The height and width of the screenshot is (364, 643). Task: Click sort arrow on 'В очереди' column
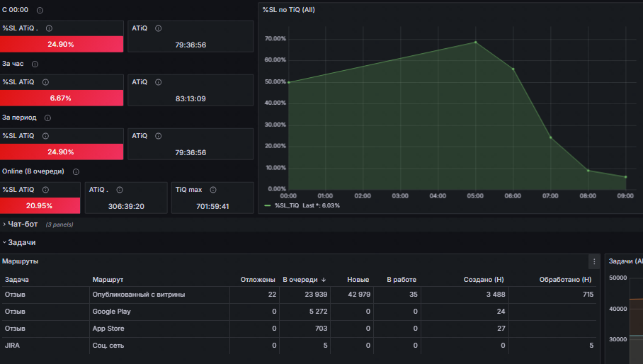pos(324,280)
